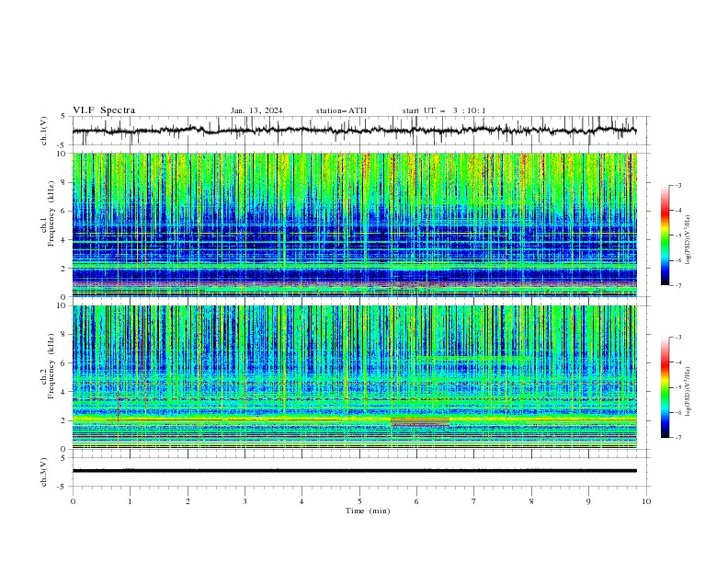Click the ch.3 black waveform trace
The width and height of the screenshot is (728, 563).
click(354, 471)
